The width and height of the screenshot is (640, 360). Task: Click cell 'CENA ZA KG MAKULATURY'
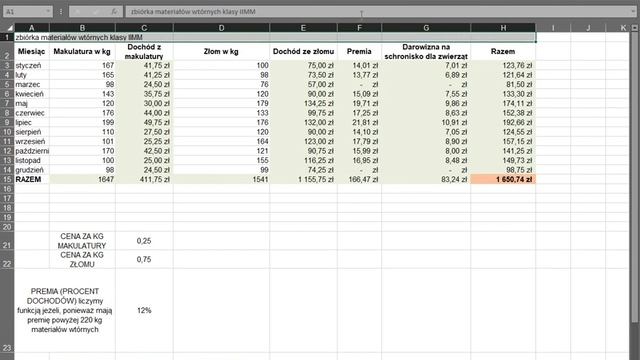coord(82,241)
